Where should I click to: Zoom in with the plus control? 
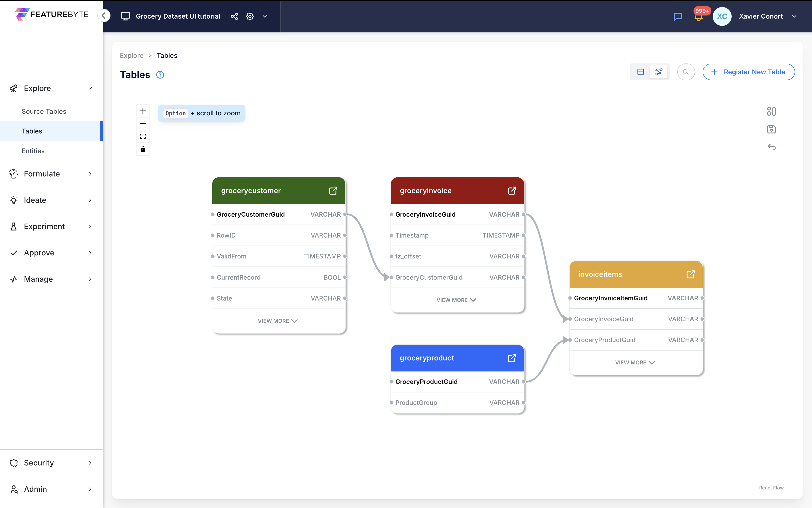coord(143,111)
